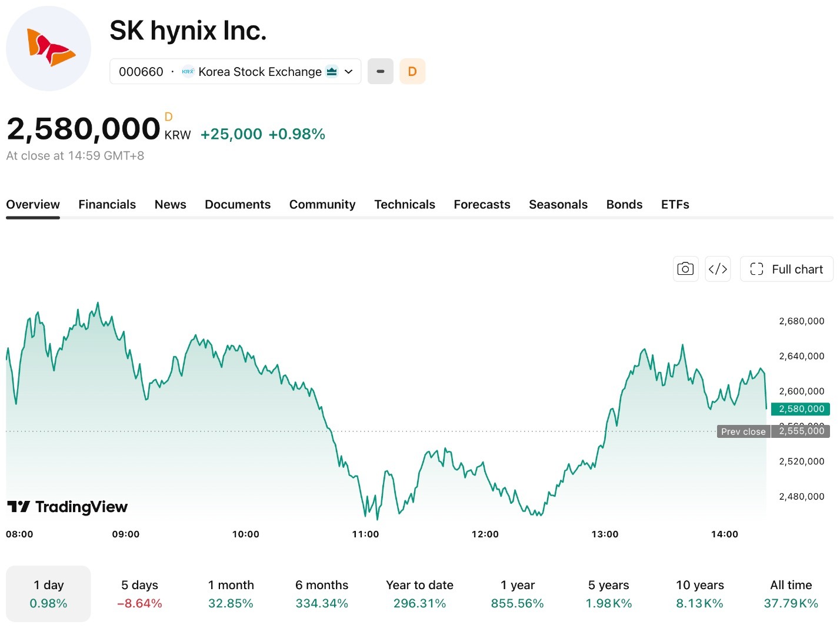This screenshot has height=628, width=840.
Task: Click the 2,680,000 price axis label
Action: 802,321
